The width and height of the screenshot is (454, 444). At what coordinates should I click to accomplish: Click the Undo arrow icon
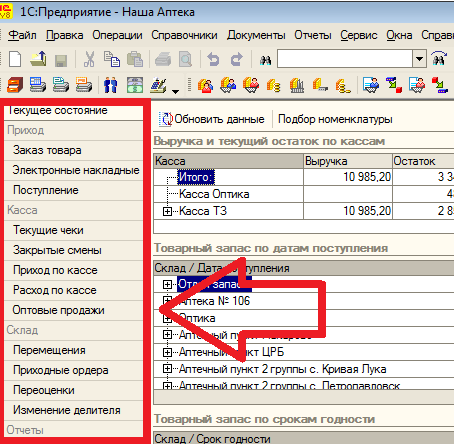click(213, 60)
